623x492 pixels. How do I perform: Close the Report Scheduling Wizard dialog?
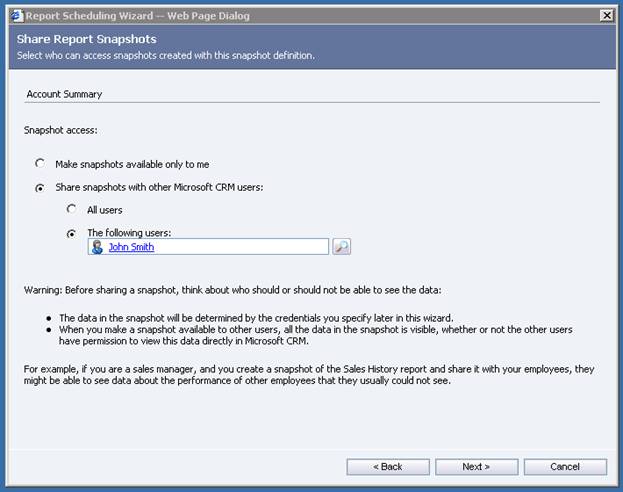[605, 15]
